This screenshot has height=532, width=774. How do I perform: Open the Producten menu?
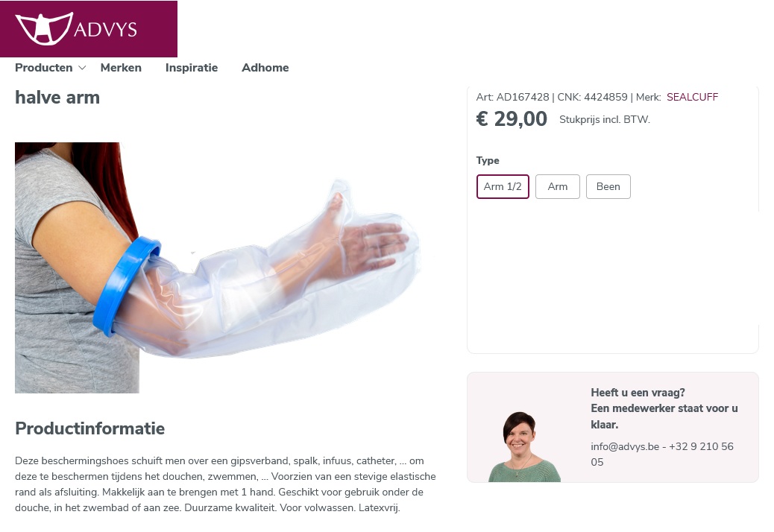click(44, 68)
